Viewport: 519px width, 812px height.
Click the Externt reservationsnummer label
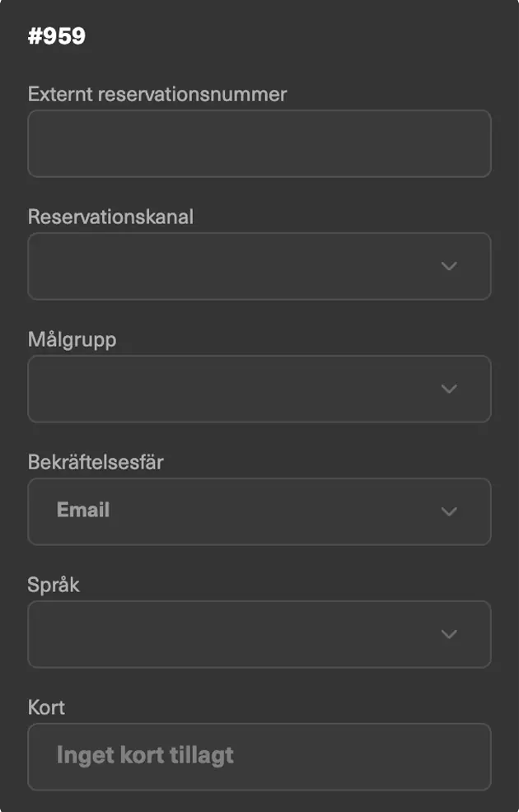click(x=157, y=94)
